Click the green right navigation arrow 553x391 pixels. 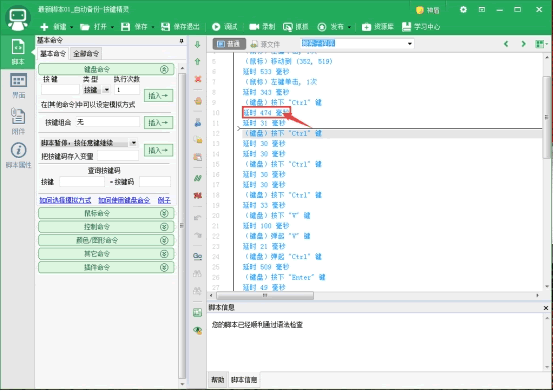point(524,44)
